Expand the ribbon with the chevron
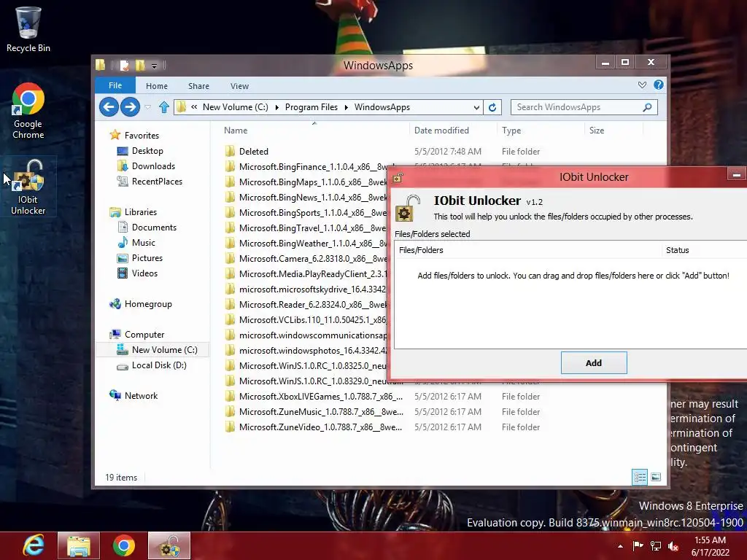 tap(642, 85)
